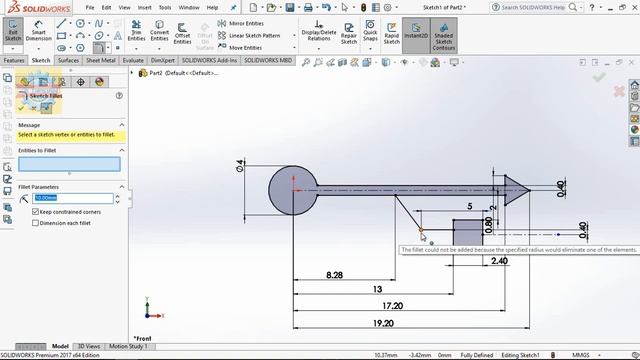Click the Convert Entities tool
The width and height of the screenshot is (640, 360).
point(160,31)
